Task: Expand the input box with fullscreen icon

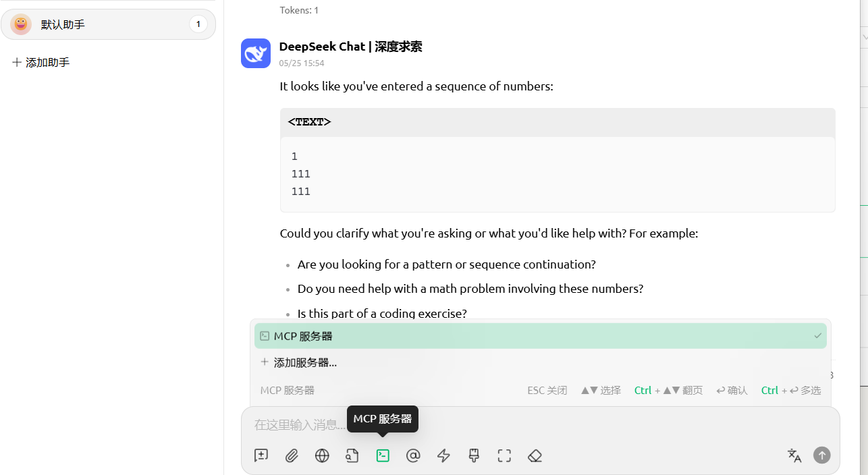Action: coord(504,455)
